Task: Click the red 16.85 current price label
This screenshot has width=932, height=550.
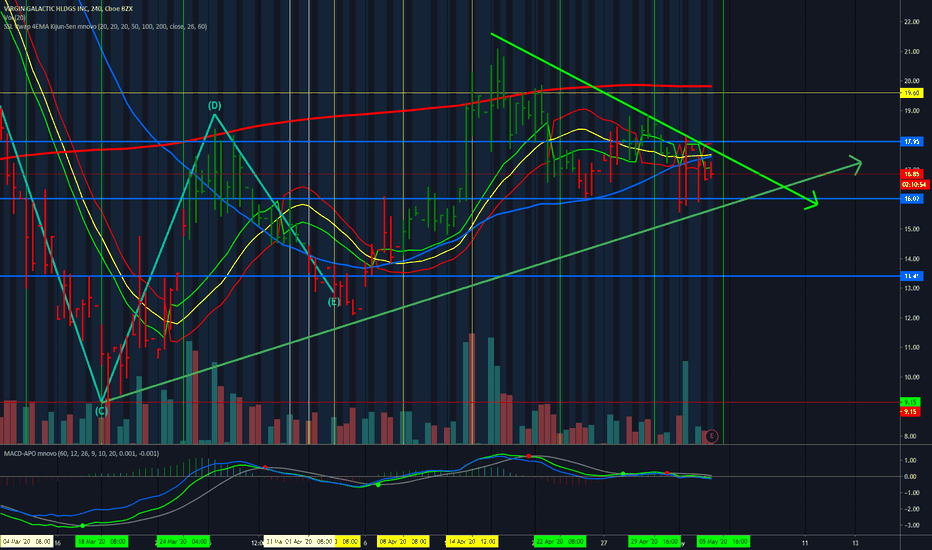Action: pos(912,174)
